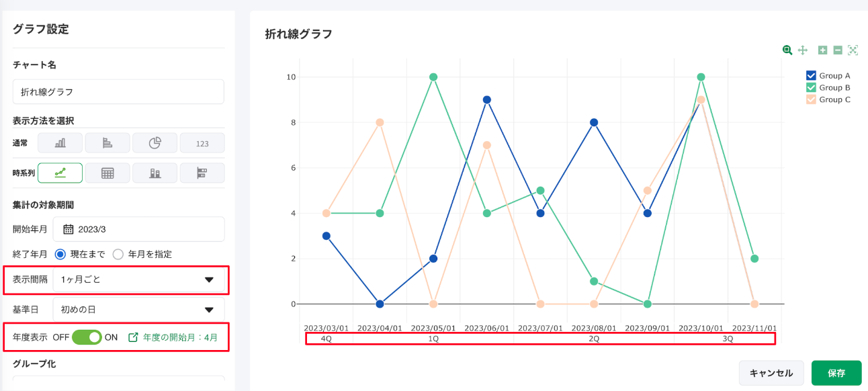Select the time-series table display type

click(x=107, y=173)
